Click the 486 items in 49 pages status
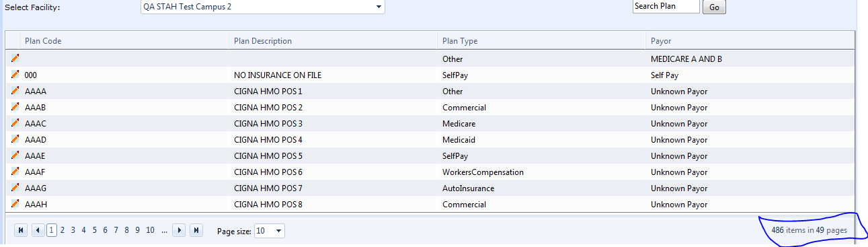Screen dimensions: 868x247 (x=809, y=230)
